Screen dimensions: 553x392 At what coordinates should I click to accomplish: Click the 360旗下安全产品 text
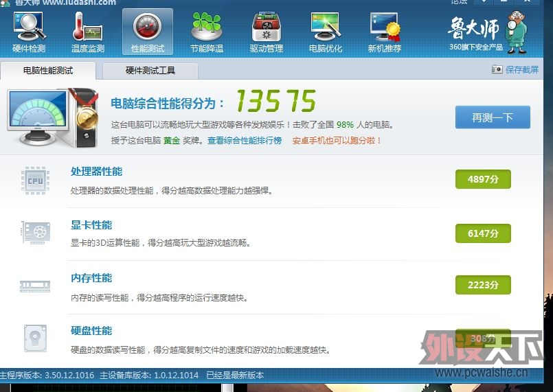click(x=476, y=47)
